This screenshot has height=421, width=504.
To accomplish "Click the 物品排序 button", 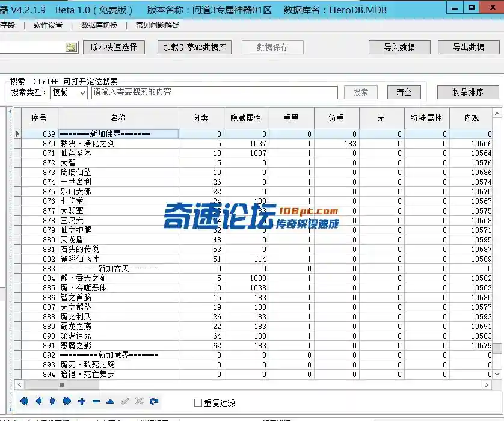I will (468, 93).
